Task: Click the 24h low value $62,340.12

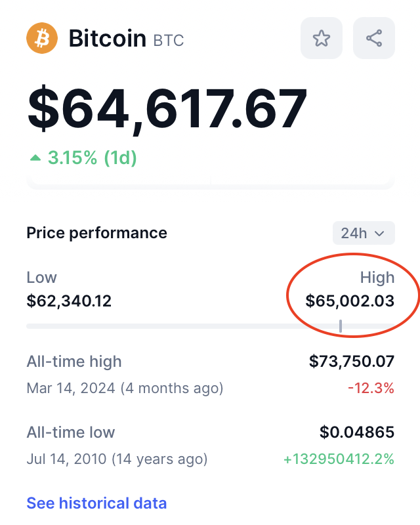Action: [x=69, y=301]
